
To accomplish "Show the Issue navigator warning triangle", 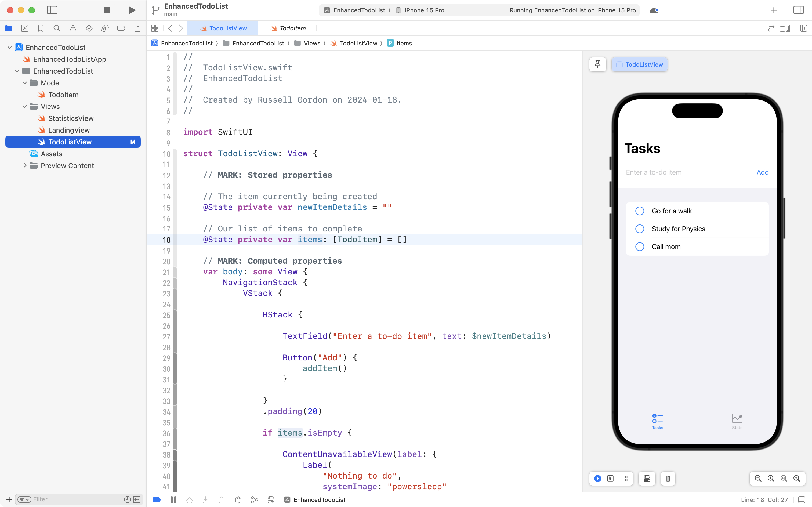I will [73, 28].
